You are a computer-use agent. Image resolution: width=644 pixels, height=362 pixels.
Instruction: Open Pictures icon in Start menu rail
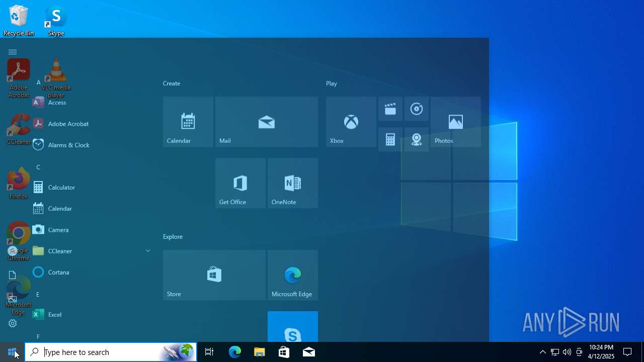pyautogui.click(x=13, y=299)
